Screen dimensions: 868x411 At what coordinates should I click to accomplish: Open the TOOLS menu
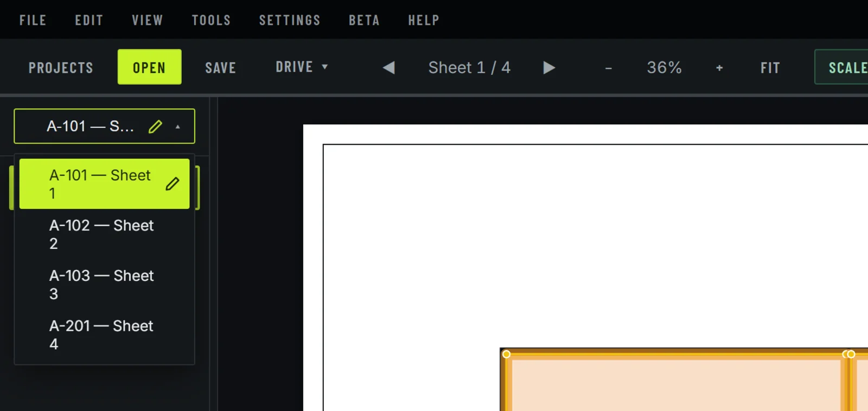tap(211, 20)
